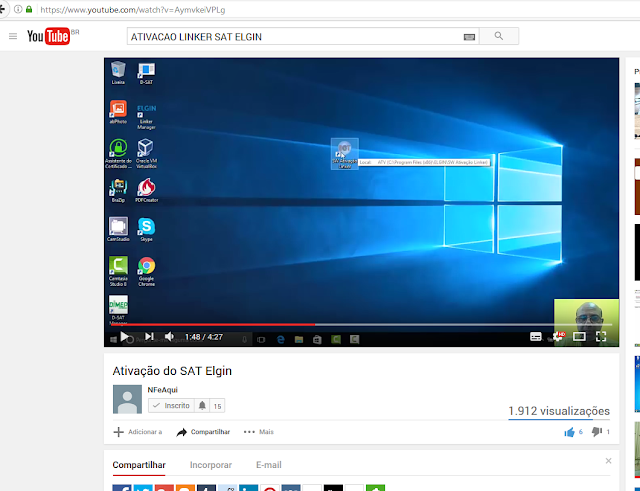Go to the YouTube home logo
Image resolution: width=640 pixels, height=491 pixels.
49,36
